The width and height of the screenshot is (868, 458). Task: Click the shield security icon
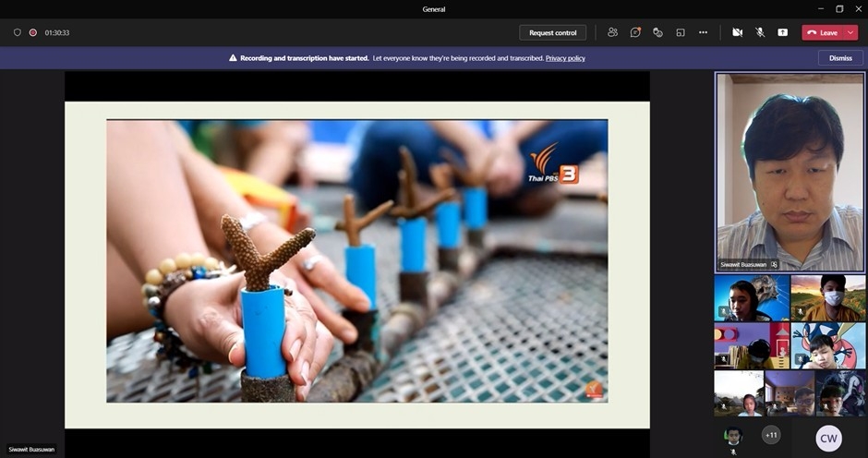click(18, 32)
